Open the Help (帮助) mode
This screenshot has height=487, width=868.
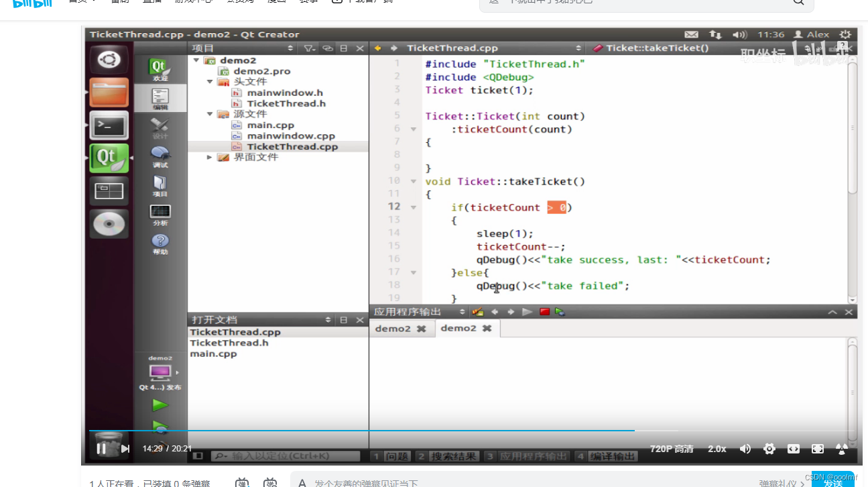point(160,244)
